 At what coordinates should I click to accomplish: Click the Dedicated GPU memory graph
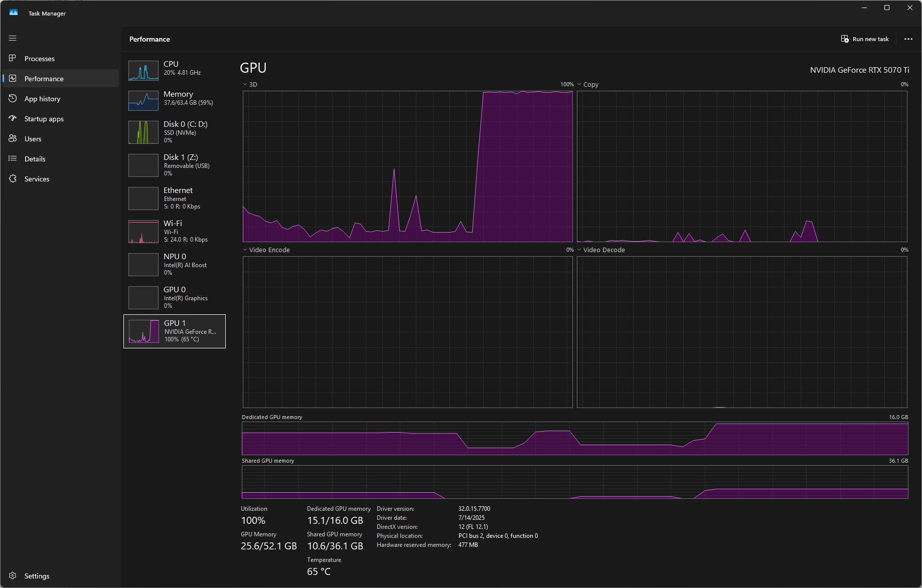pyautogui.click(x=574, y=439)
